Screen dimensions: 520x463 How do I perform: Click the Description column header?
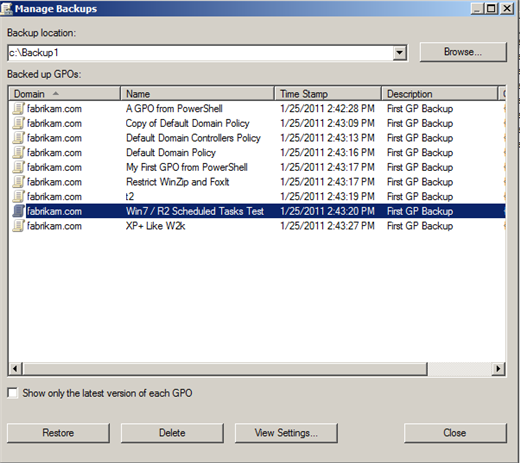[439, 94]
